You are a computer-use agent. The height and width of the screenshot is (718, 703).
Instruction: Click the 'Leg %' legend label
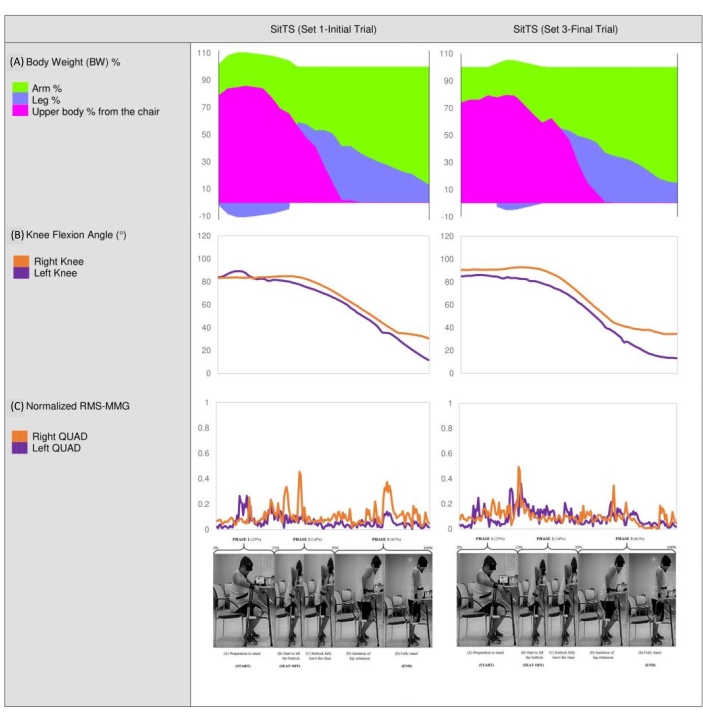pos(46,100)
